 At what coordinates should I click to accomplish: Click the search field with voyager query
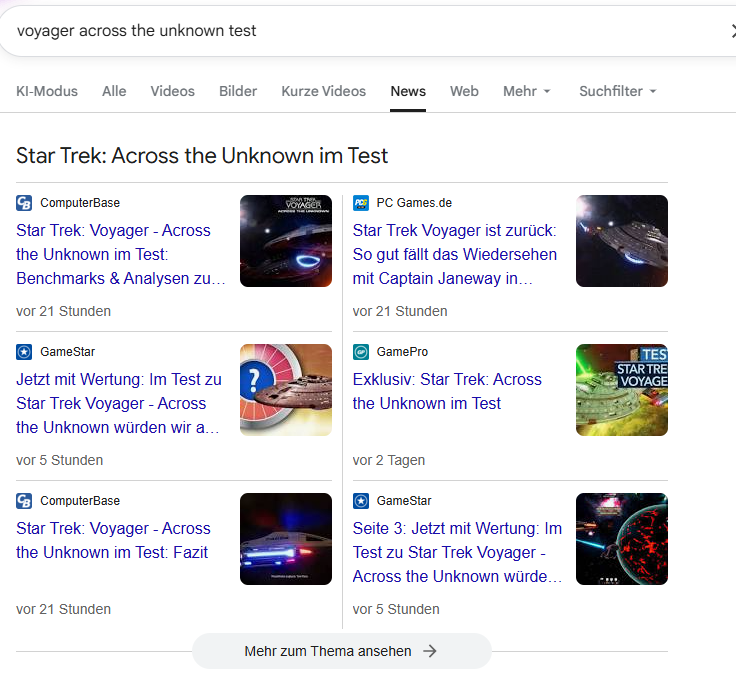pyautogui.click(x=366, y=31)
